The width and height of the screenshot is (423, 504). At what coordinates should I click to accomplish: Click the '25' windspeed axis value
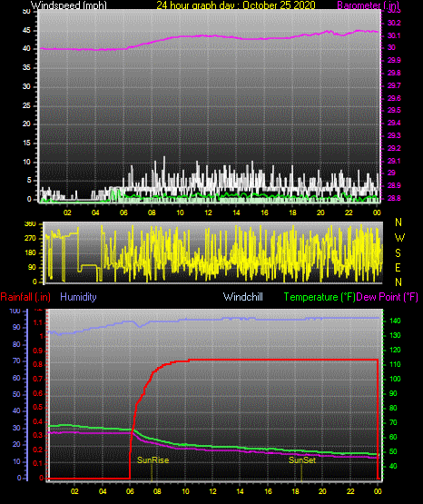(26, 105)
